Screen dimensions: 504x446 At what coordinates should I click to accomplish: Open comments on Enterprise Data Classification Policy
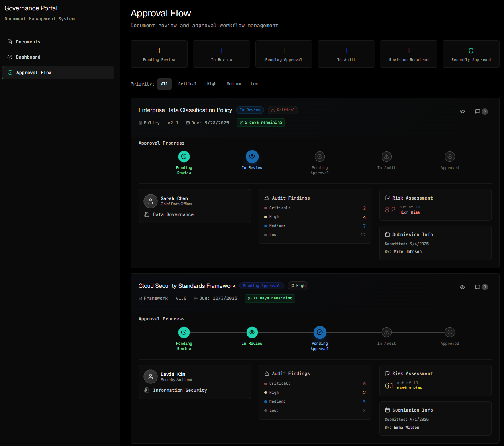(x=481, y=111)
